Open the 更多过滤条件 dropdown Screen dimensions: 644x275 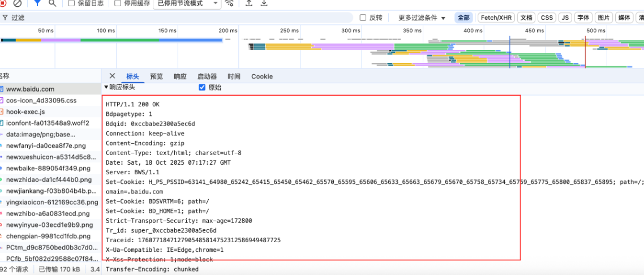coord(422,18)
